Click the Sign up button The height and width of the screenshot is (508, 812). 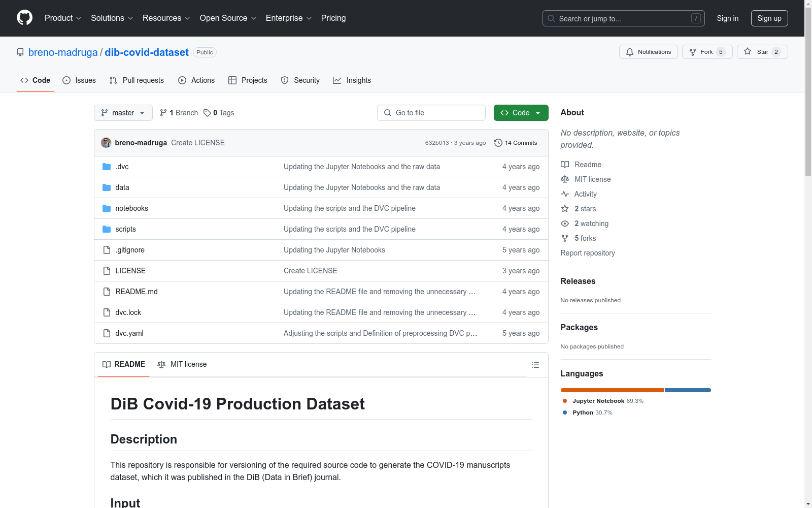[x=769, y=18]
